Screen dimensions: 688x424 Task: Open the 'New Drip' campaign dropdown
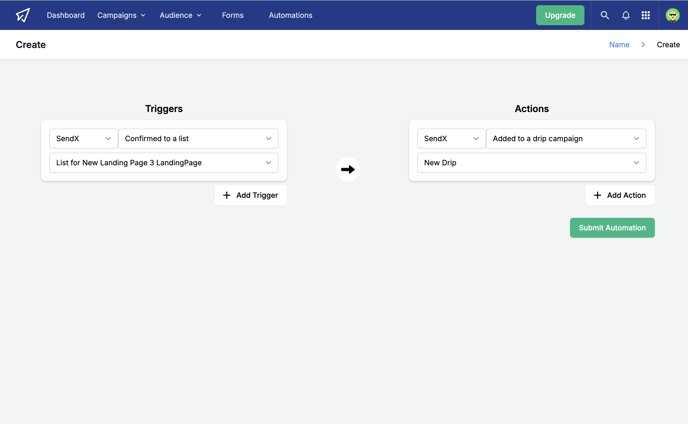(x=531, y=163)
